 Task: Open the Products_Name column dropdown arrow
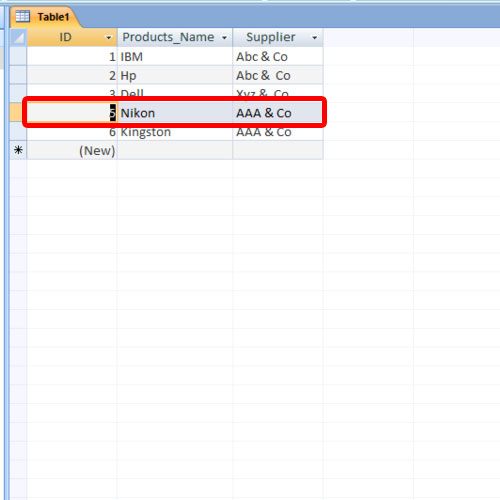coord(224,38)
